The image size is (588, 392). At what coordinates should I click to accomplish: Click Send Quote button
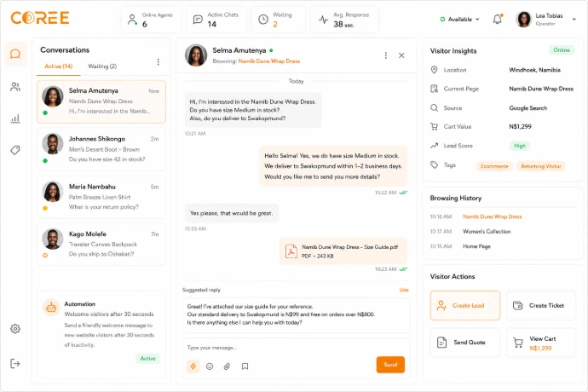point(465,343)
